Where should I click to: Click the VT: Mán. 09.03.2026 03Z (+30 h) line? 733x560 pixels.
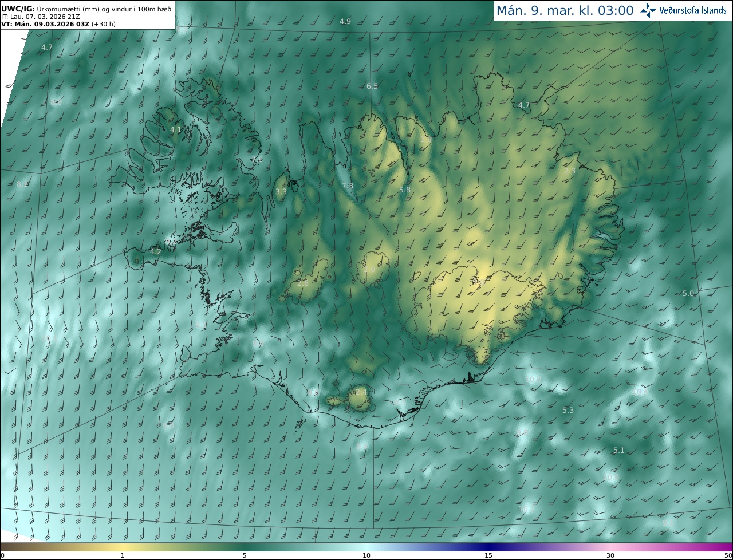click(60, 24)
